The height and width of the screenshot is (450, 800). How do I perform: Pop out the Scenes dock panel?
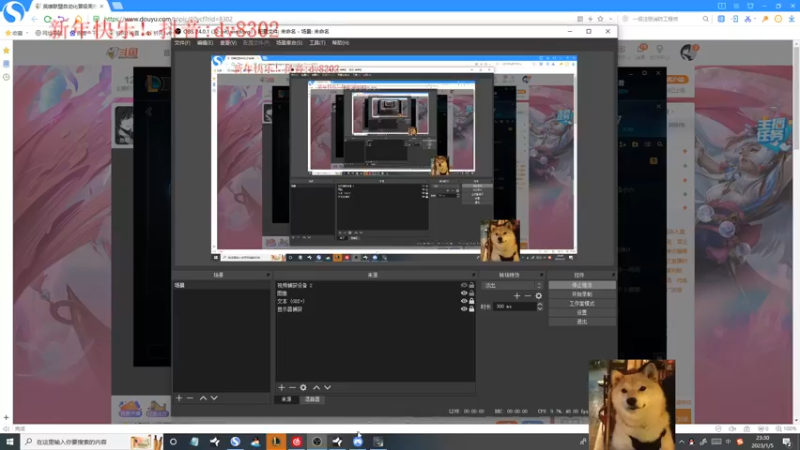[268, 275]
